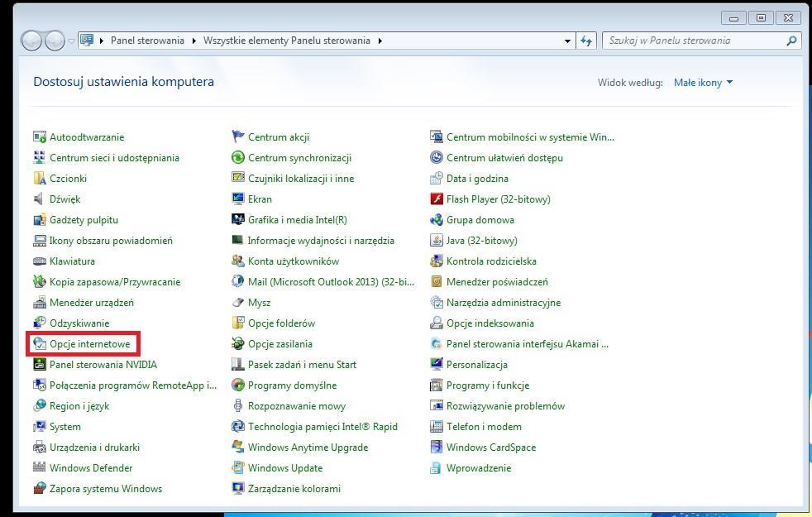Open Windows CardSpace link
The image size is (812, 517).
(491, 448)
